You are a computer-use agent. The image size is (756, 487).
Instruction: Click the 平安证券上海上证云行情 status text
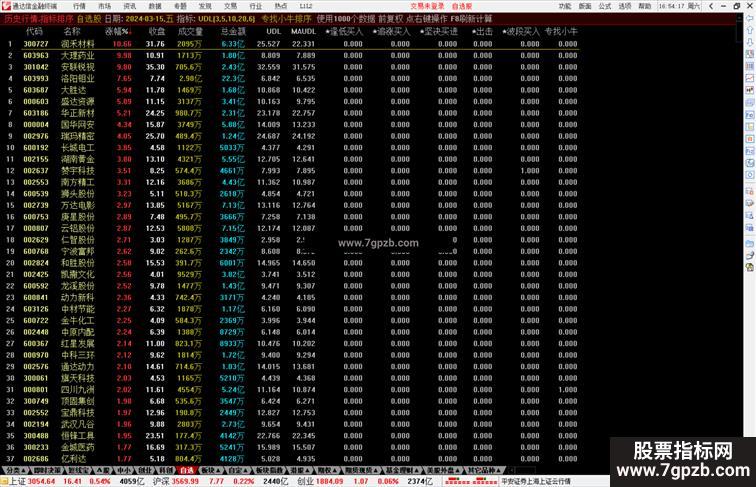point(536,481)
